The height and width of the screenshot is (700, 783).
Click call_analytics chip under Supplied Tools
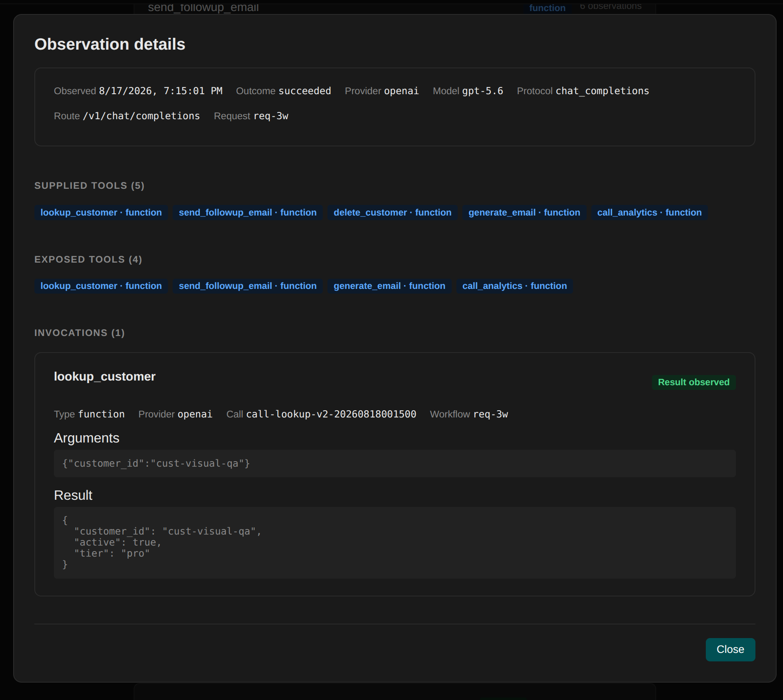(x=649, y=213)
